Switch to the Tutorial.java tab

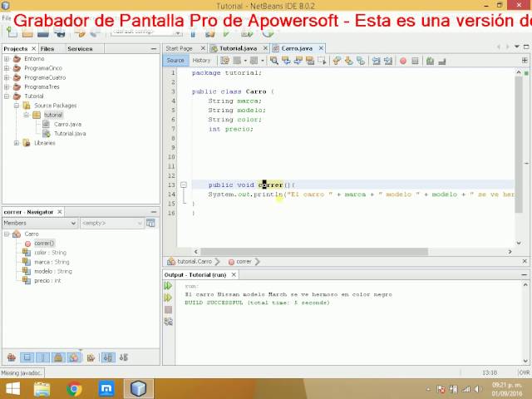tap(238, 48)
